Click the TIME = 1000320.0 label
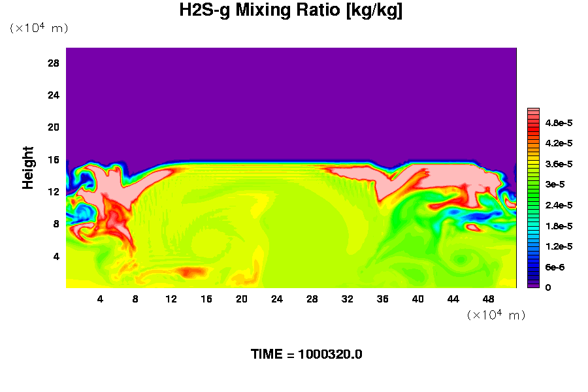588x392 pixels. point(306,354)
